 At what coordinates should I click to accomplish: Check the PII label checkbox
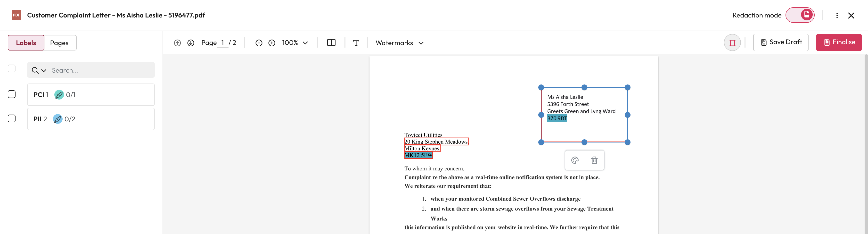tap(12, 119)
